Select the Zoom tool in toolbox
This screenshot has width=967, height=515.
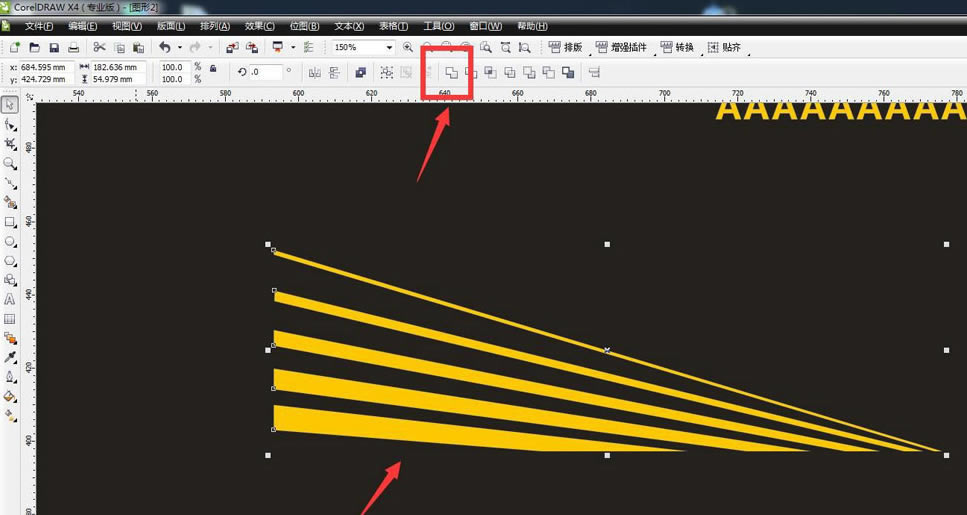pyautogui.click(x=10, y=163)
